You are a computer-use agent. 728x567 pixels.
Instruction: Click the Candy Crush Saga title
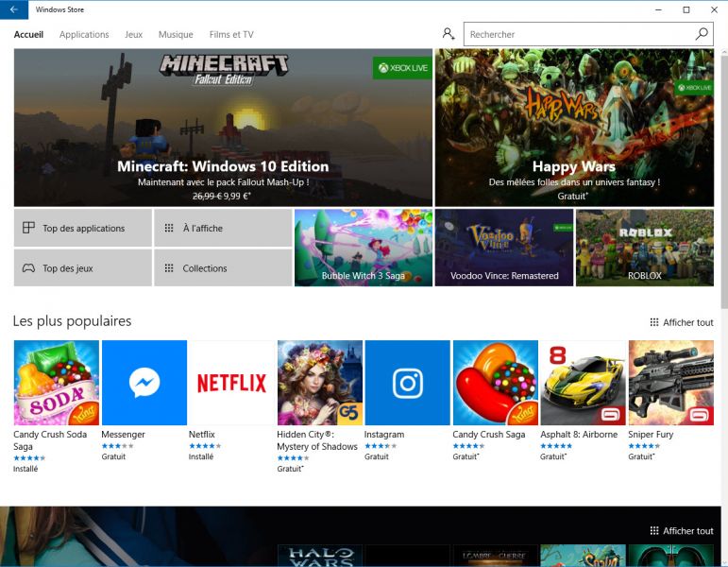point(489,434)
